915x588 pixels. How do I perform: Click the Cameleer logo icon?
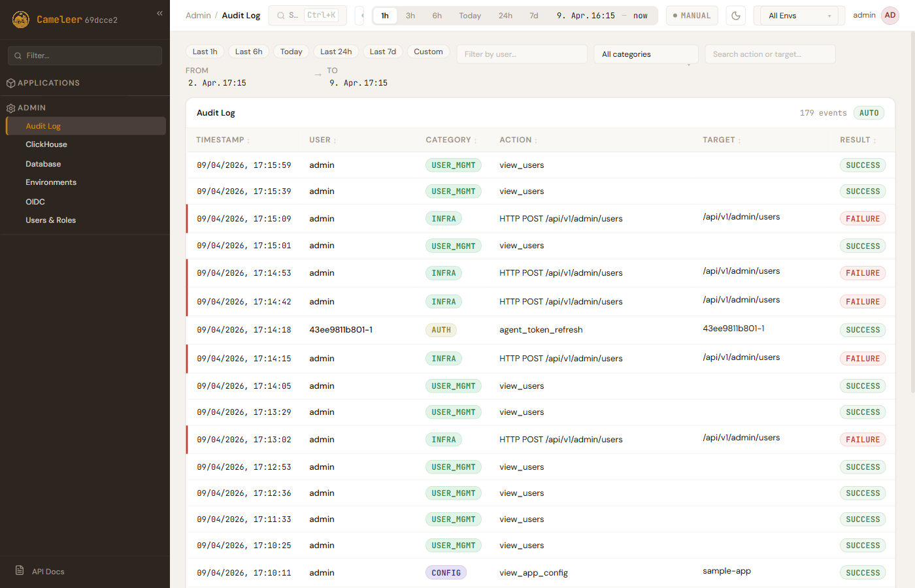pyautogui.click(x=21, y=20)
